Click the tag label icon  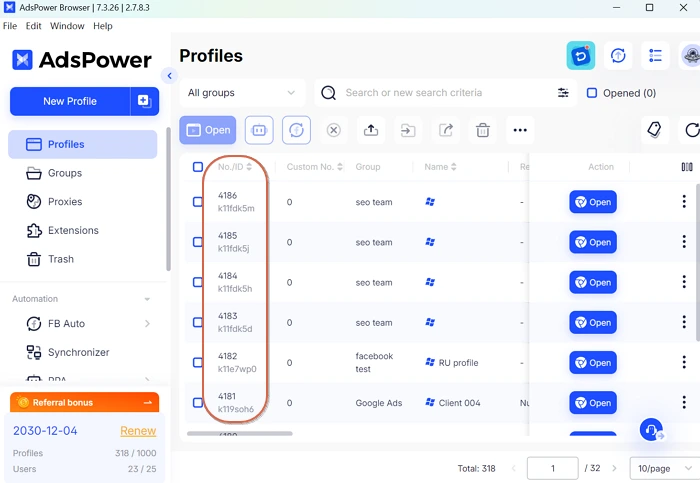point(654,130)
